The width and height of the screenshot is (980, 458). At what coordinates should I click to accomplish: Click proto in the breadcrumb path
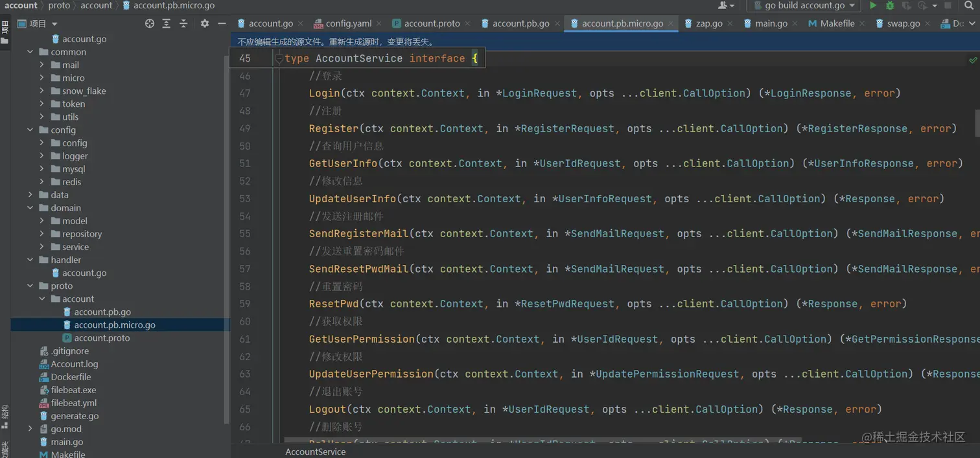pyautogui.click(x=59, y=5)
